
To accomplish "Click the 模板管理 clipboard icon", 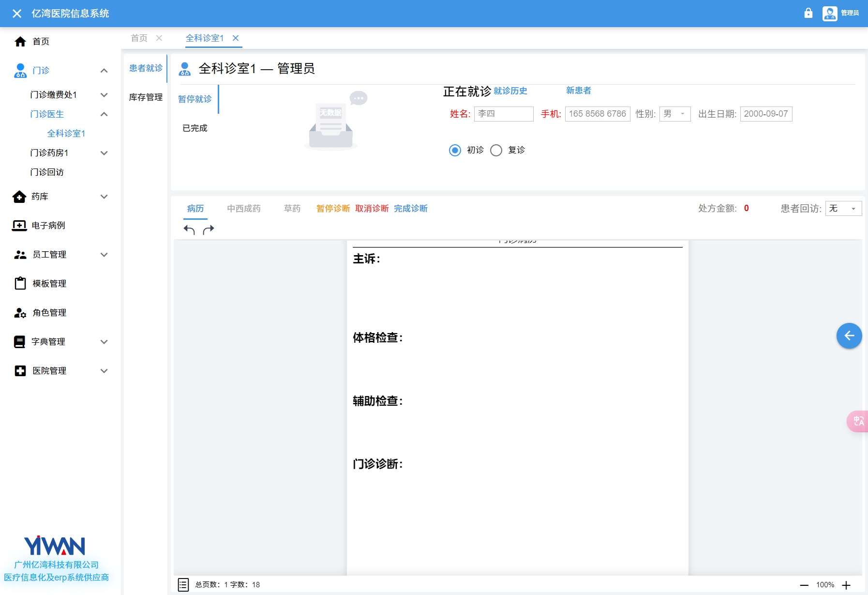I will click(x=20, y=283).
